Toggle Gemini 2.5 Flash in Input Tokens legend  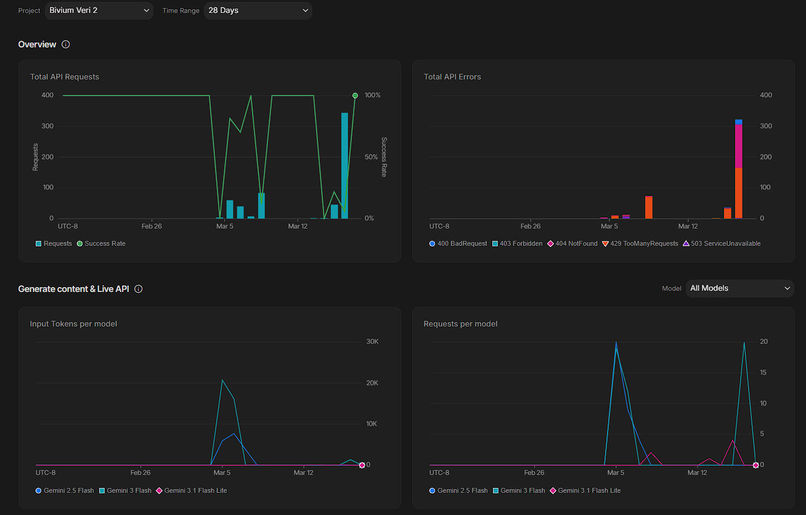(x=65, y=491)
